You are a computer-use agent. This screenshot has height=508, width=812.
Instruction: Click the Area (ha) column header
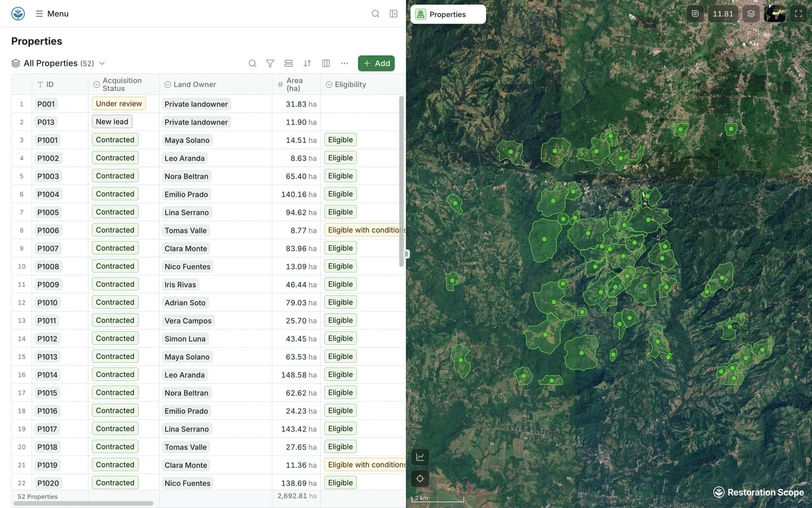click(x=296, y=84)
